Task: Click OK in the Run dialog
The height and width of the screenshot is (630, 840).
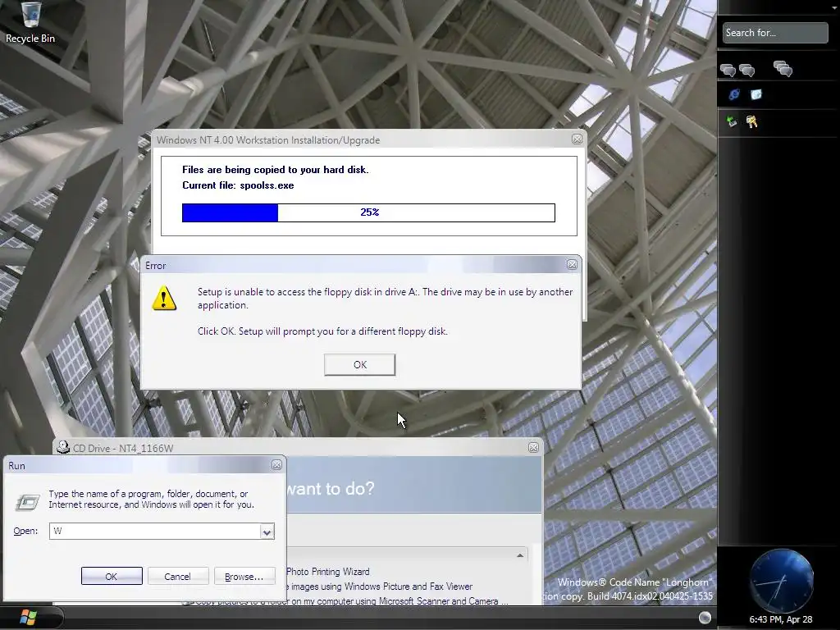Action: tap(112, 577)
